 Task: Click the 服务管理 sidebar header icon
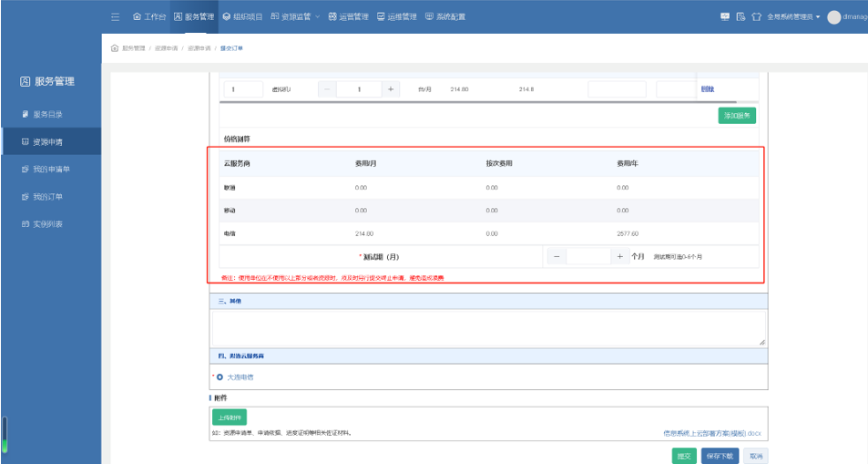coord(25,81)
